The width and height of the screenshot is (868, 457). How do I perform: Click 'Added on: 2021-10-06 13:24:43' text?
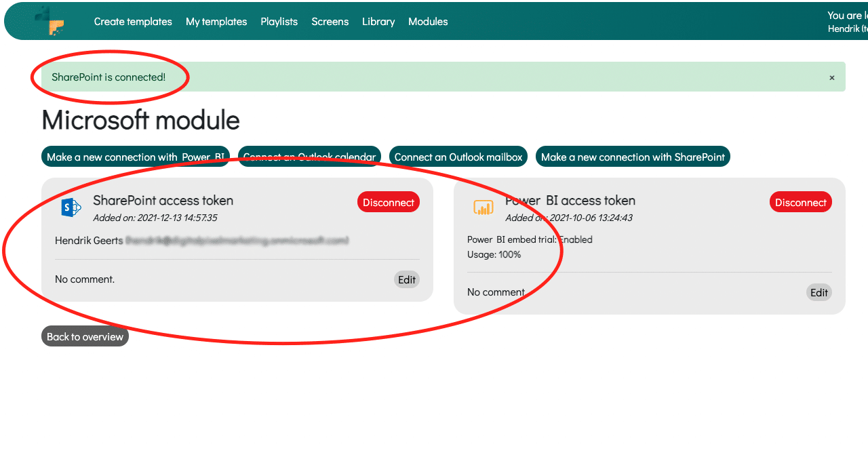[570, 218]
